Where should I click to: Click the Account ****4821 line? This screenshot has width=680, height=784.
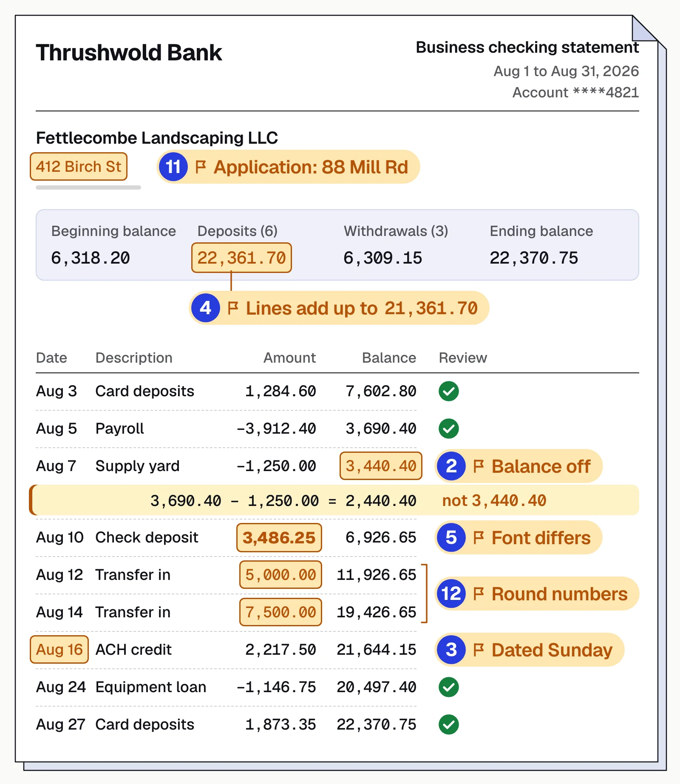coord(575,92)
